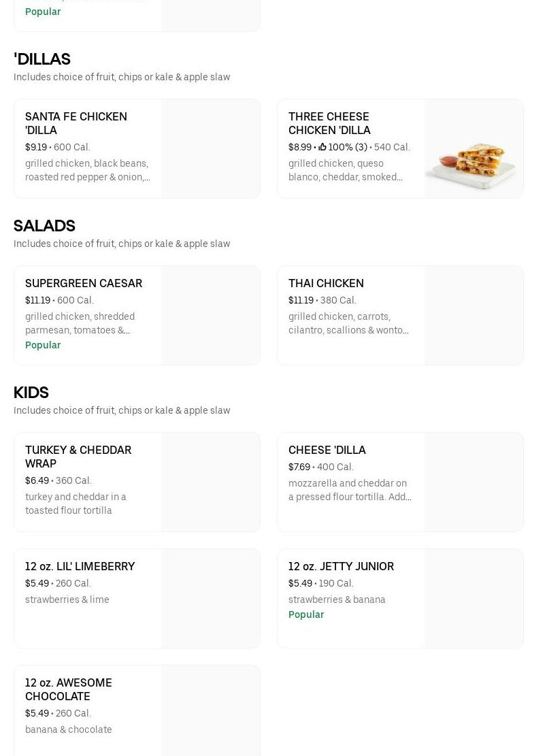Click the Popular tag under Supergreen Caesar
This screenshot has width=547, height=756.
(43, 345)
